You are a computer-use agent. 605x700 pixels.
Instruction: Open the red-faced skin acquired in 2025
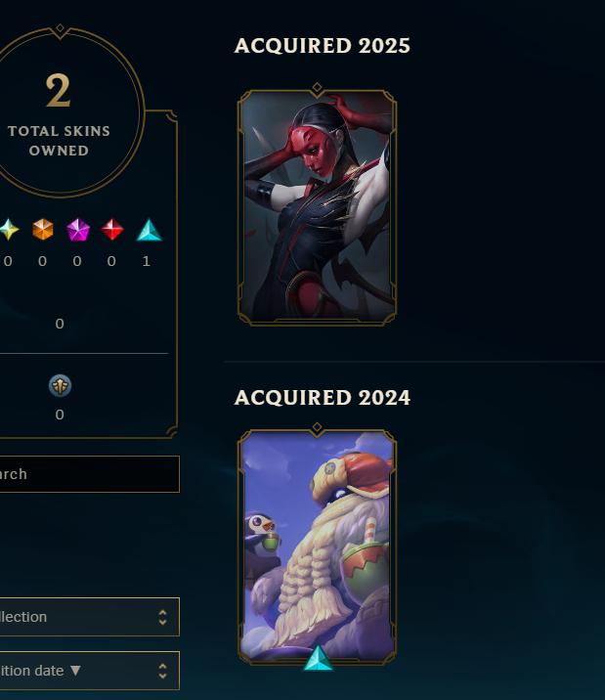tap(317, 207)
